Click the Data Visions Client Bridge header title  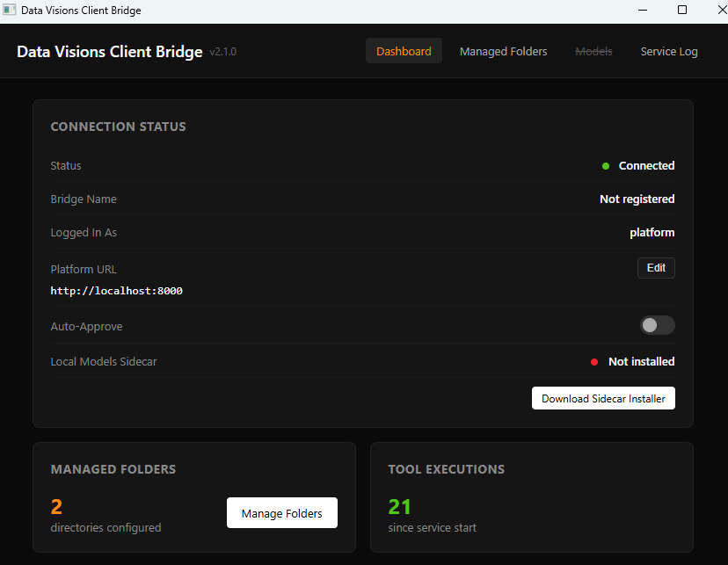pyautogui.click(x=110, y=52)
